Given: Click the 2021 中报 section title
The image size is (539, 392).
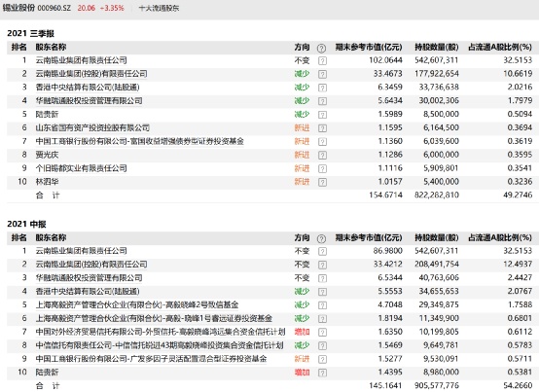Looking at the screenshot, I should [26, 224].
